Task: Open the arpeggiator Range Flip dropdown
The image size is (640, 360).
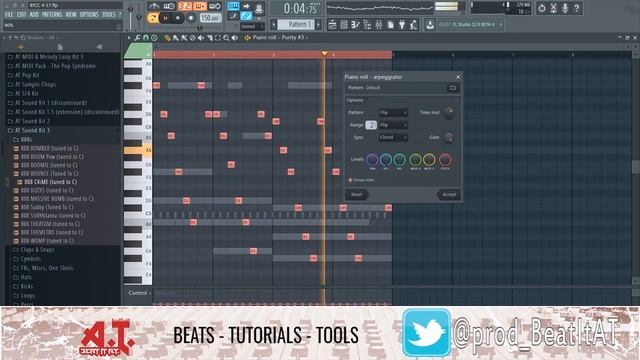Action: [x=393, y=125]
